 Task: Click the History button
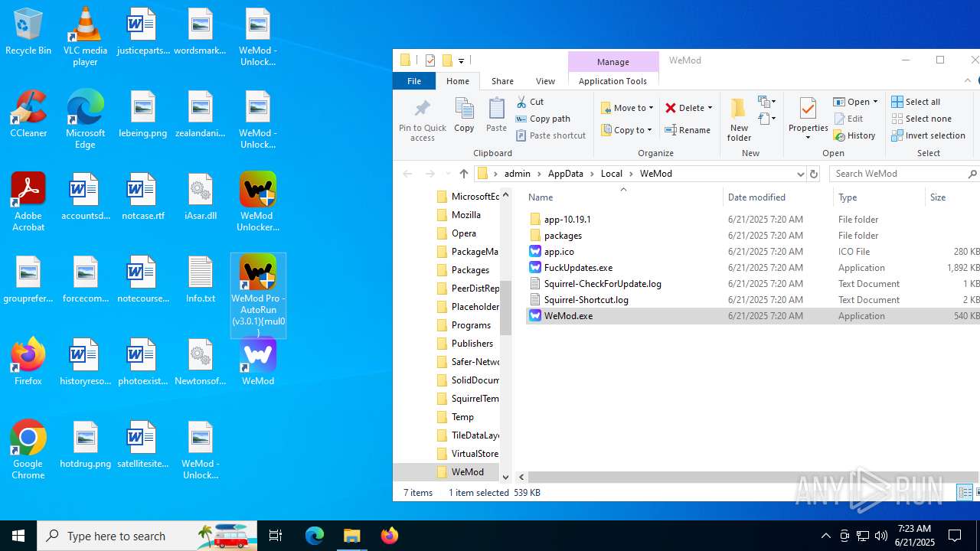click(x=854, y=135)
